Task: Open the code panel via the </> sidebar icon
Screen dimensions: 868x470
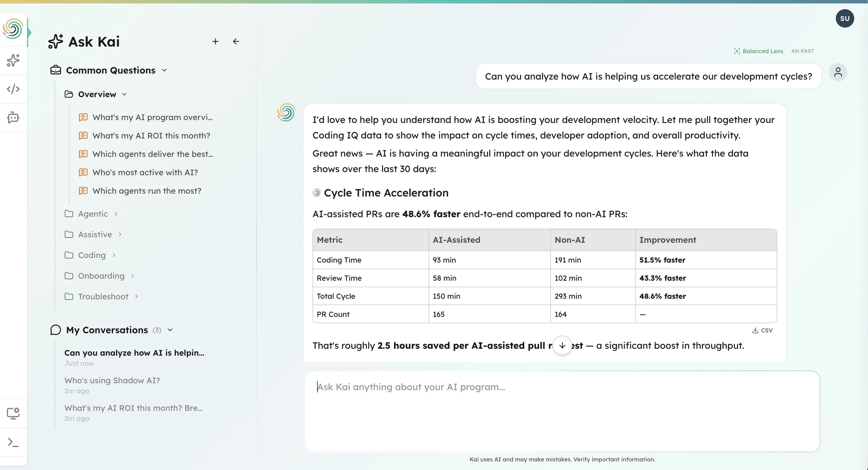Action: click(x=13, y=89)
